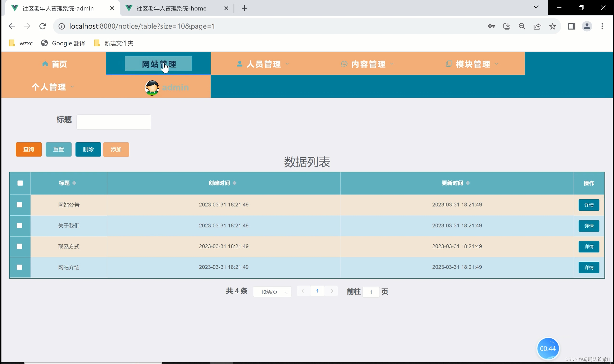This screenshot has width=614, height=364.
Task: Bookmark this page with star icon
Action: (x=553, y=26)
